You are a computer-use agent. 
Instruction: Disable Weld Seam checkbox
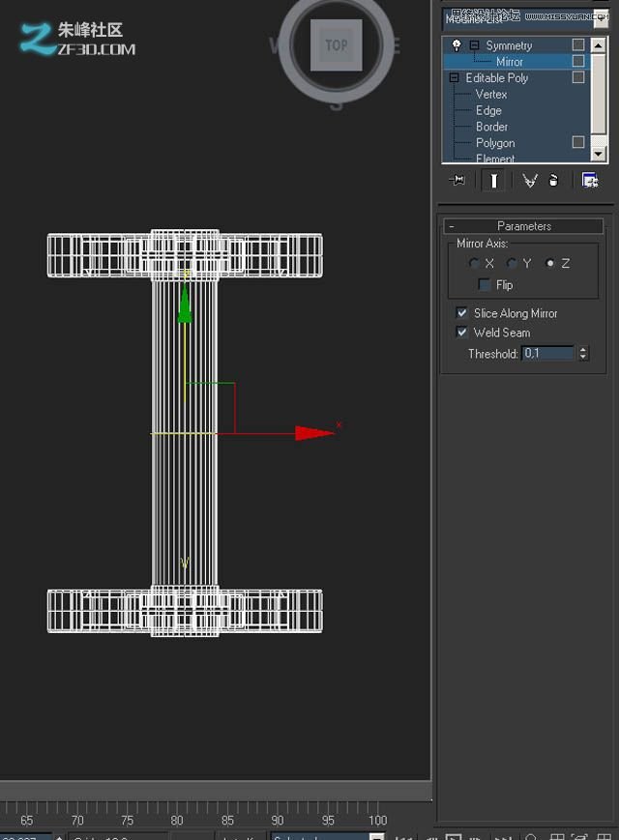pyautogui.click(x=462, y=333)
